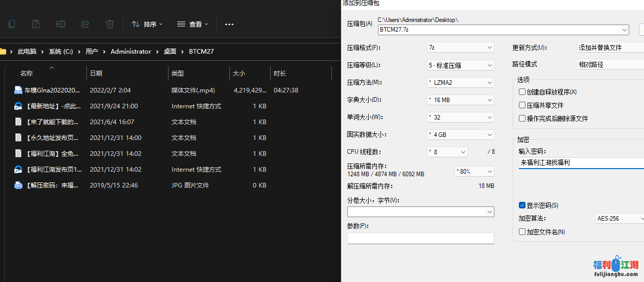Select the .mp4 media file icon
The image size is (644, 282).
tap(18, 90)
